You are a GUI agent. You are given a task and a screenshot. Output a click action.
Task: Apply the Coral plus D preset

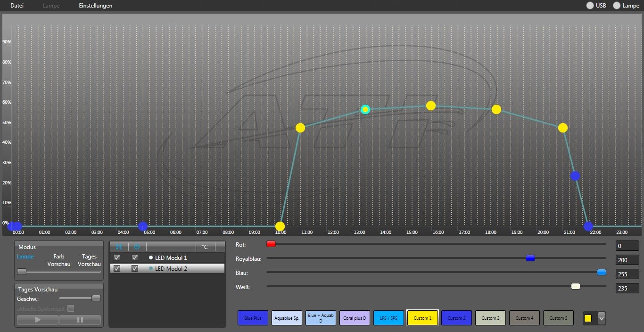pos(355,318)
